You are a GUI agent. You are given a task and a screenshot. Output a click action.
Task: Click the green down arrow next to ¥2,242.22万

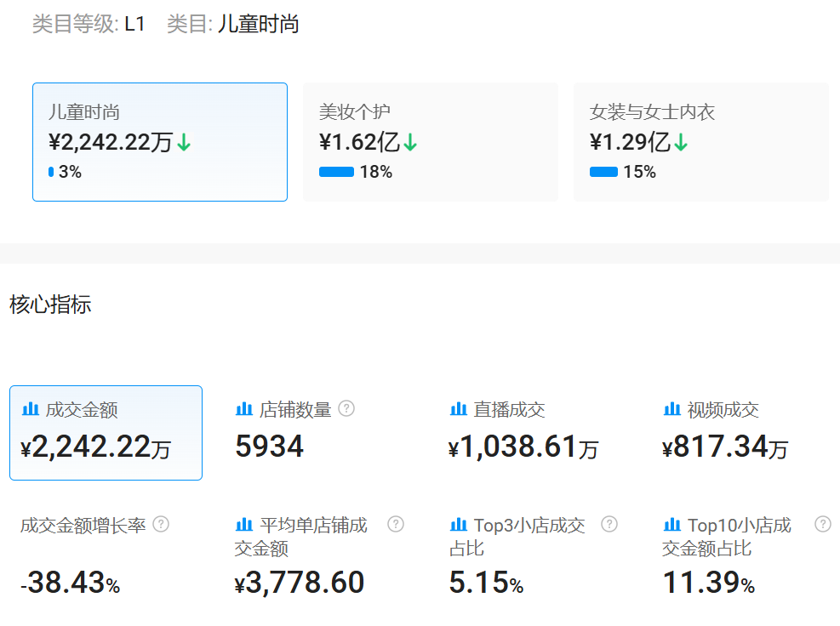tap(184, 143)
